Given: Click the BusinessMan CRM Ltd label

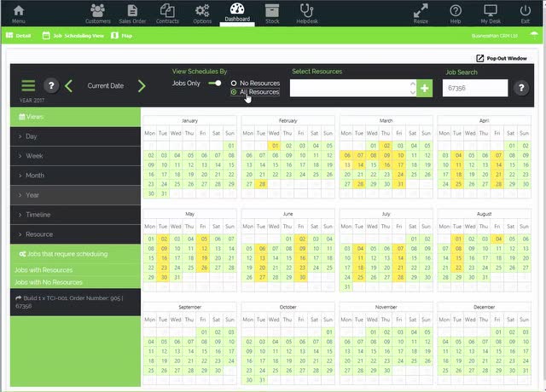Looking at the screenshot, I should 495,36.
